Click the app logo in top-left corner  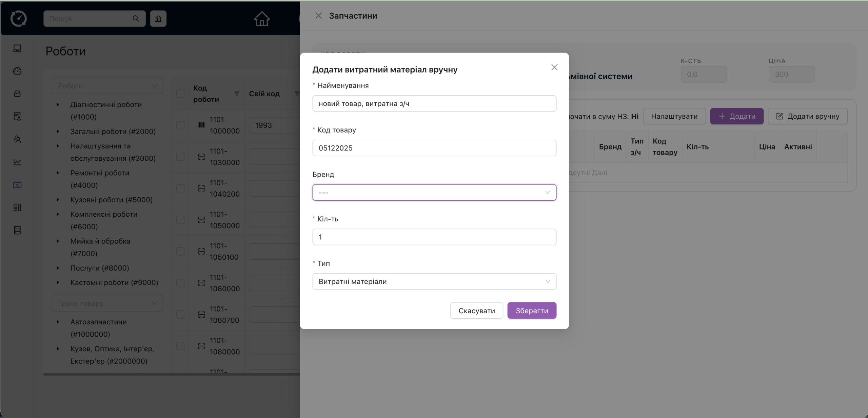click(x=19, y=19)
